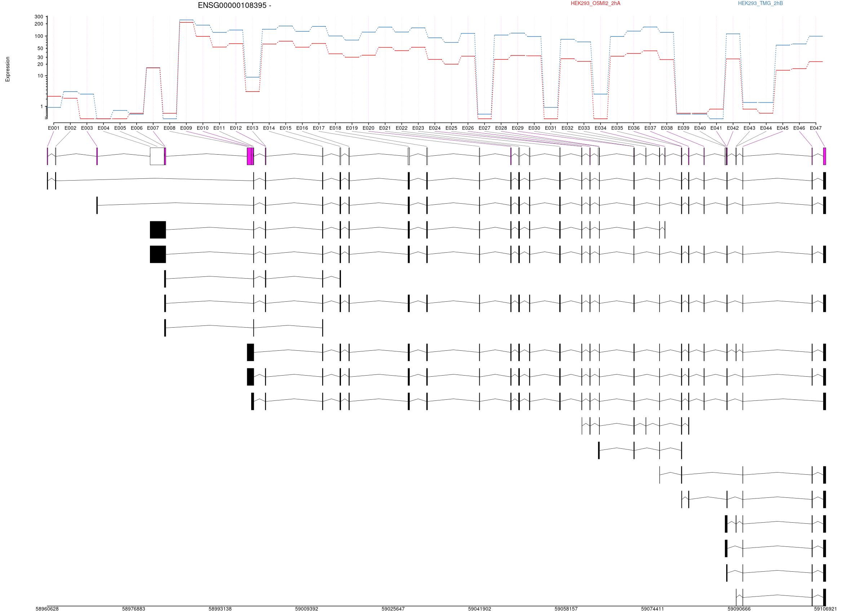Click exon label E019
The height and width of the screenshot is (616, 865).
coord(352,128)
